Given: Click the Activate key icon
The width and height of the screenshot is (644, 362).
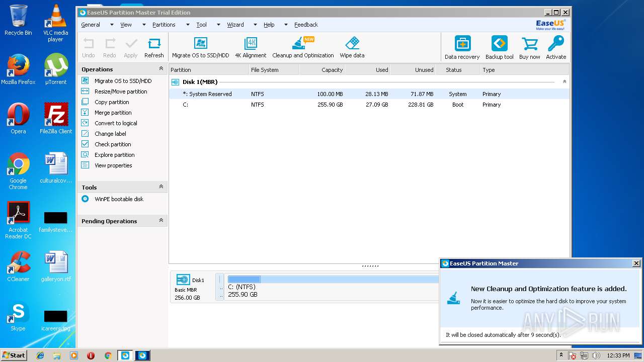Looking at the screenshot, I should pyautogui.click(x=556, y=43).
